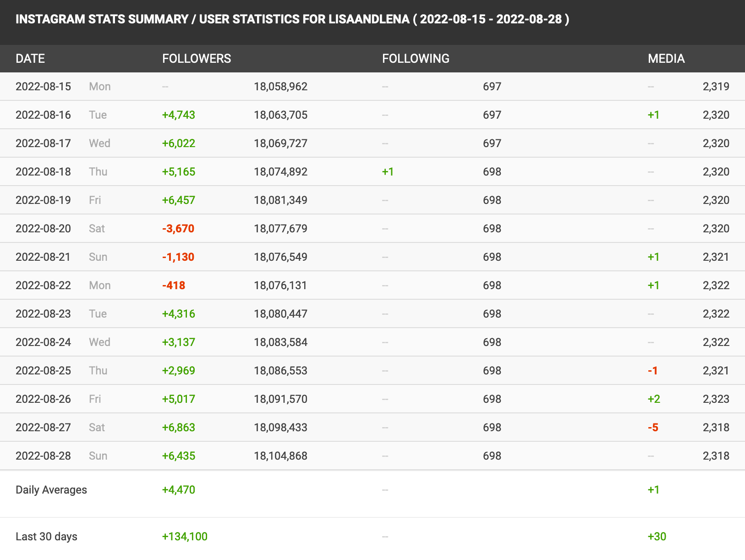This screenshot has width=745, height=560.
Task: Click follower total 18,081,349
Action: [281, 200]
